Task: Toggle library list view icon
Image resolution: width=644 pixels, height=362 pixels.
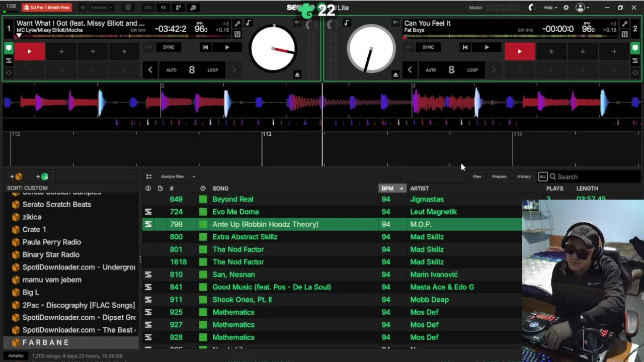Action: pyautogui.click(x=149, y=176)
